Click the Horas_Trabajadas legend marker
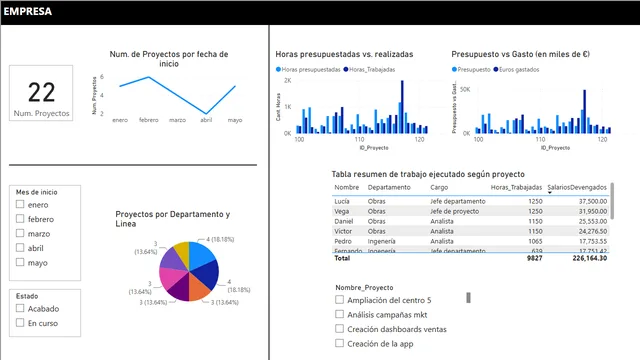The image size is (640, 360). click(x=346, y=69)
